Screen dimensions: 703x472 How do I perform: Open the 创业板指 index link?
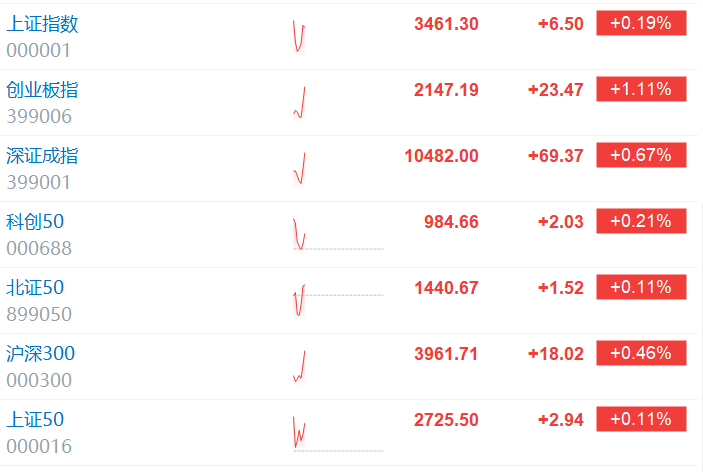coord(42,90)
